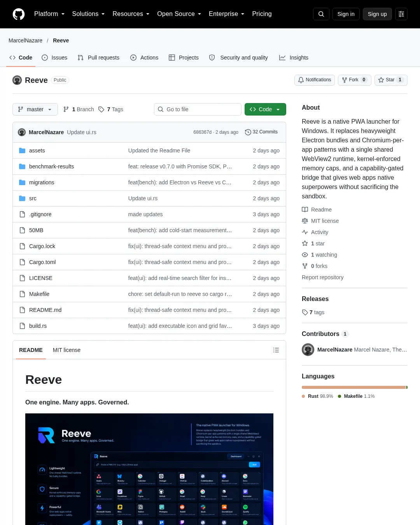Open the 1 watching link

(x=320, y=255)
